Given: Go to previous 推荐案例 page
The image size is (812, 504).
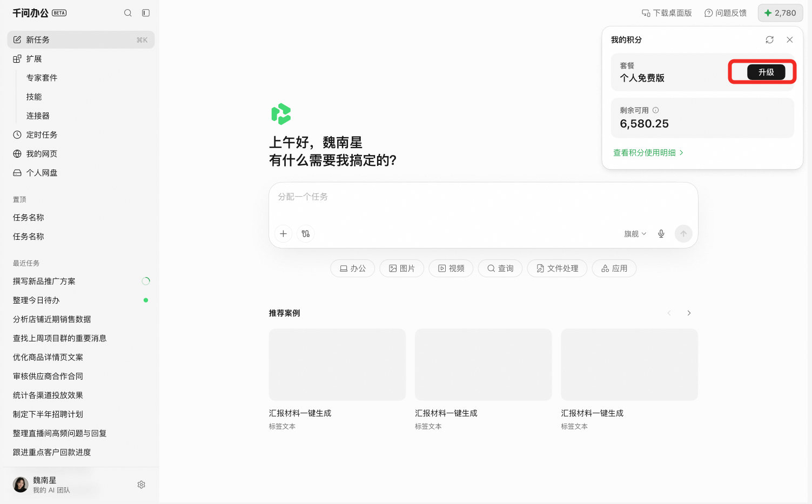Looking at the screenshot, I should coord(669,313).
